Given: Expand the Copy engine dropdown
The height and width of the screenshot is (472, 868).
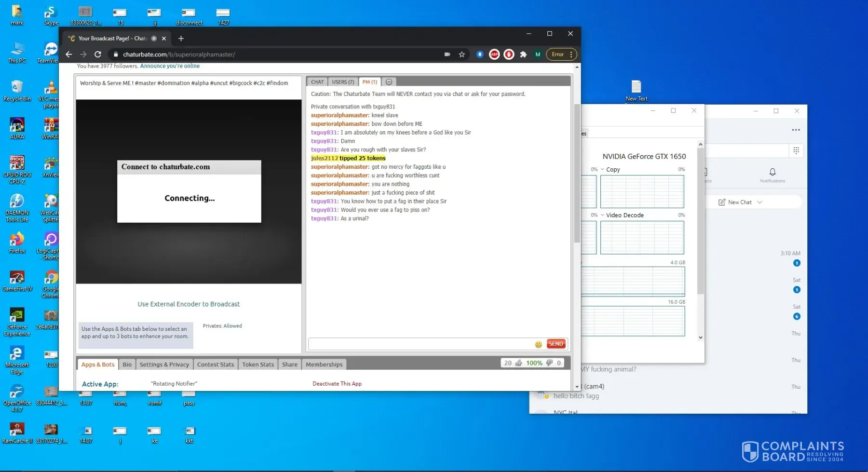Looking at the screenshot, I should pyautogui.click(x=602, y=170).
